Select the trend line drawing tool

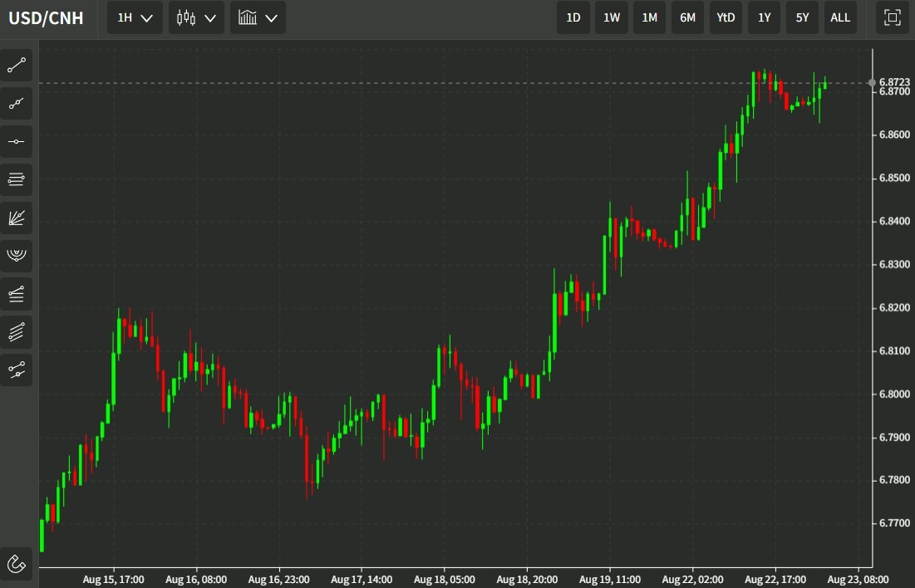pyautogui.click(x=17, y=66)
